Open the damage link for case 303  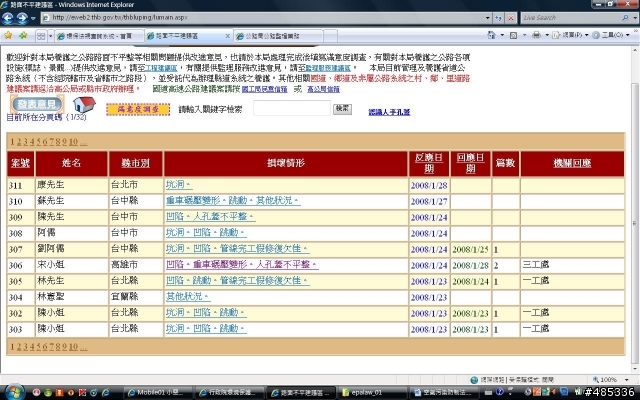[x=206, y=329]
